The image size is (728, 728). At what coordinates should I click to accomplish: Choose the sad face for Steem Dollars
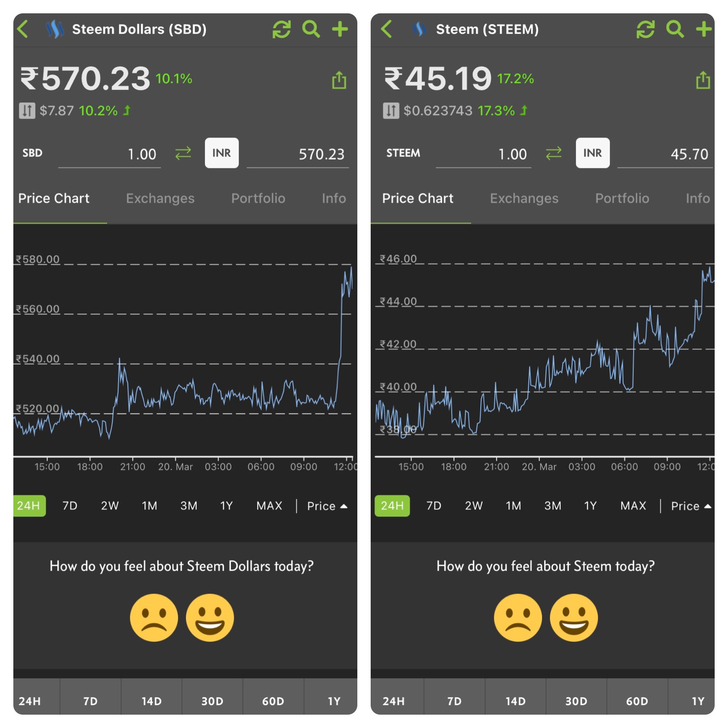[x=154, y=617]
